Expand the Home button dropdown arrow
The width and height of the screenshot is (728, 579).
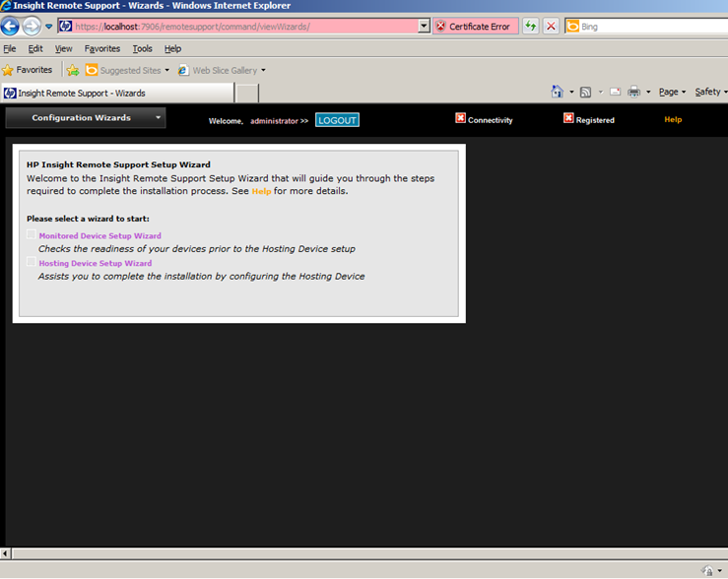571,92
